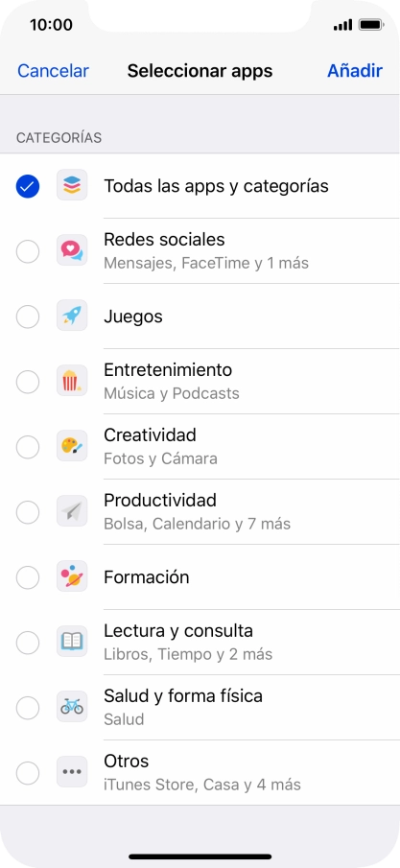Click the rocket icon for Juegos
This screenshot has height=868, width=400.
click(x=72, y=317)
